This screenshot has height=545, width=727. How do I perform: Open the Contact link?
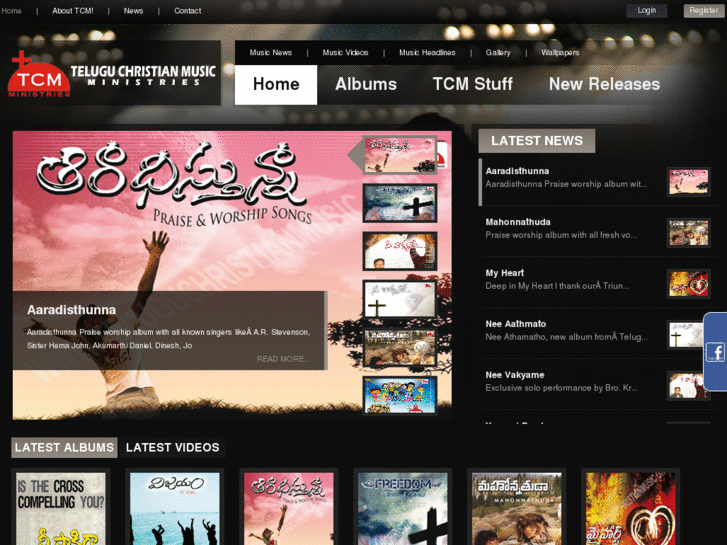(x=187, y=11)
